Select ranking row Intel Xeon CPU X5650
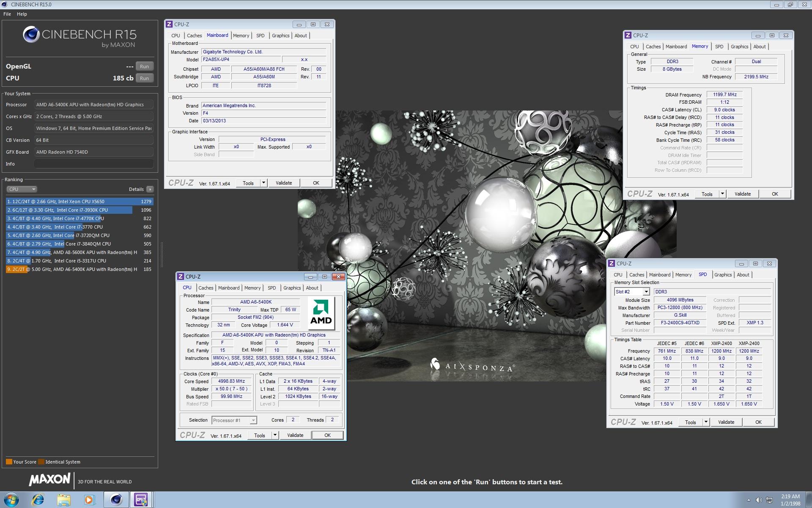The height and width of the screenshot is (508, 812). (80, 202)
